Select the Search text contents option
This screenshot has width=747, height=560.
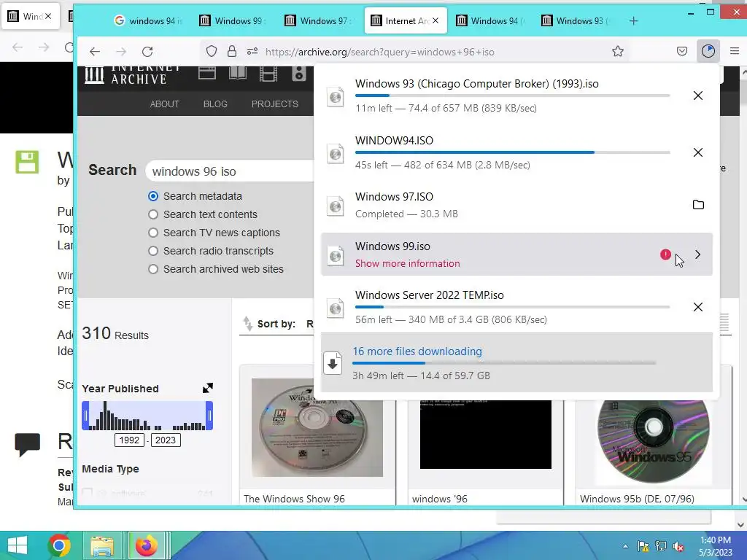153,214
